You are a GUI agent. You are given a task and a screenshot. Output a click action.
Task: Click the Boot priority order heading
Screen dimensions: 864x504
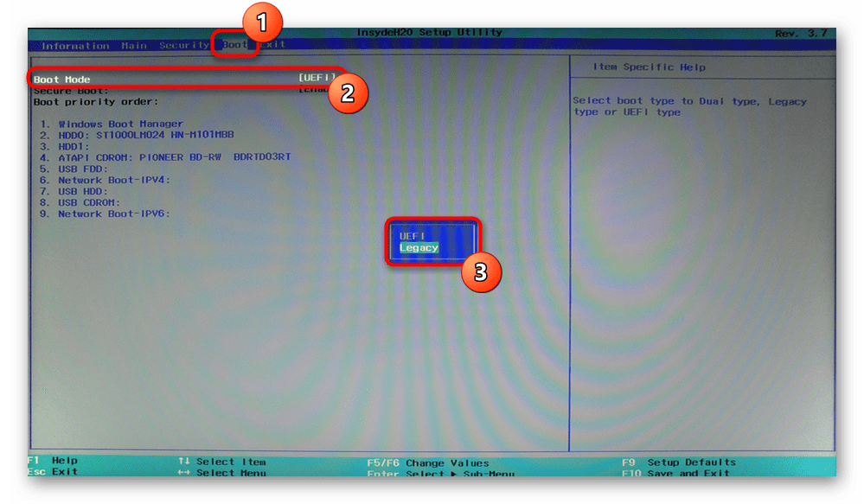(96, 102)
